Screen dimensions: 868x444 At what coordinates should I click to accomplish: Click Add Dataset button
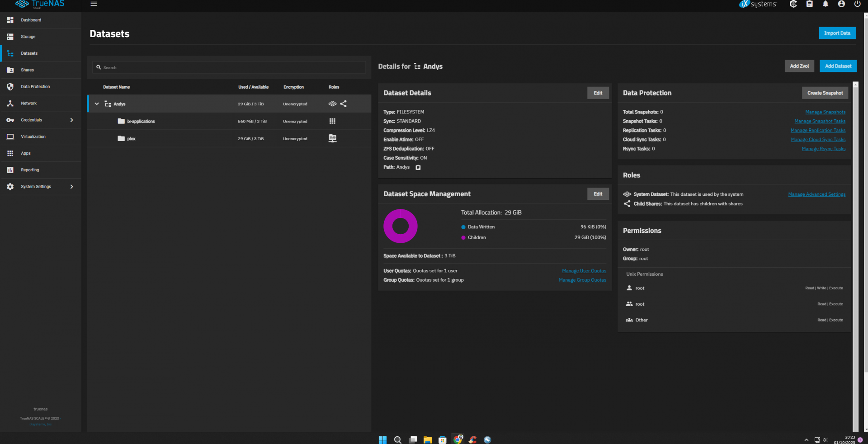coord(838,66)
